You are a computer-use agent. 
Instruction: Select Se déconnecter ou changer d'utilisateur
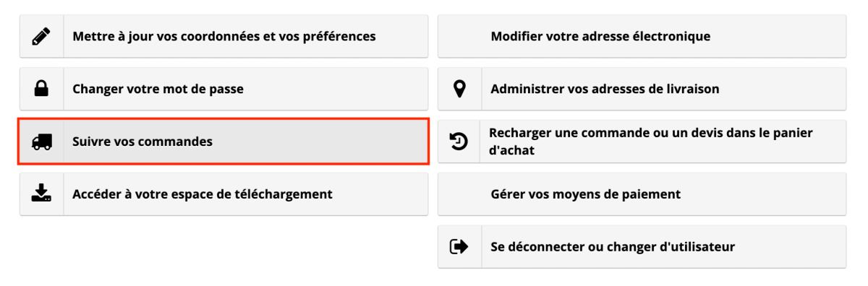pos(642,247)
